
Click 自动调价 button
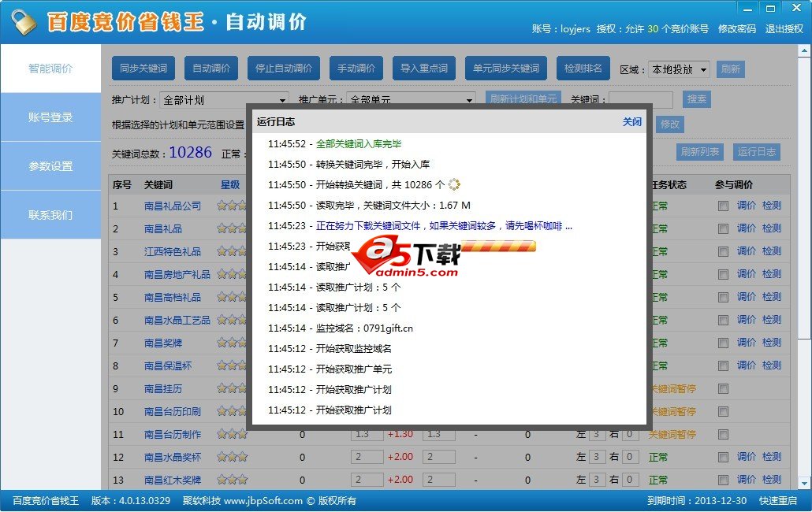pyautogui.click(x=211, y=69)
